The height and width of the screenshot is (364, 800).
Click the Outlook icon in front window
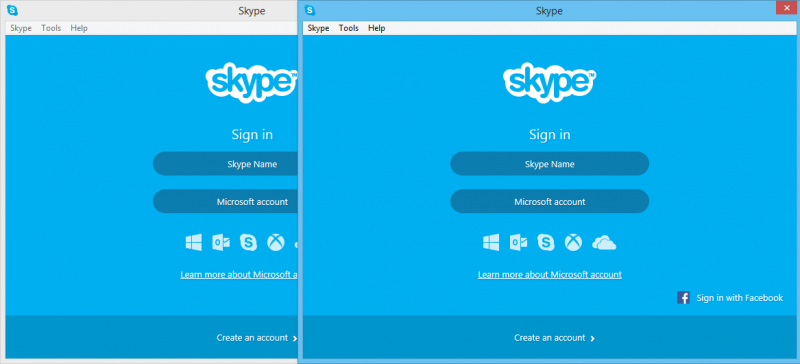(x=518, y=242)
